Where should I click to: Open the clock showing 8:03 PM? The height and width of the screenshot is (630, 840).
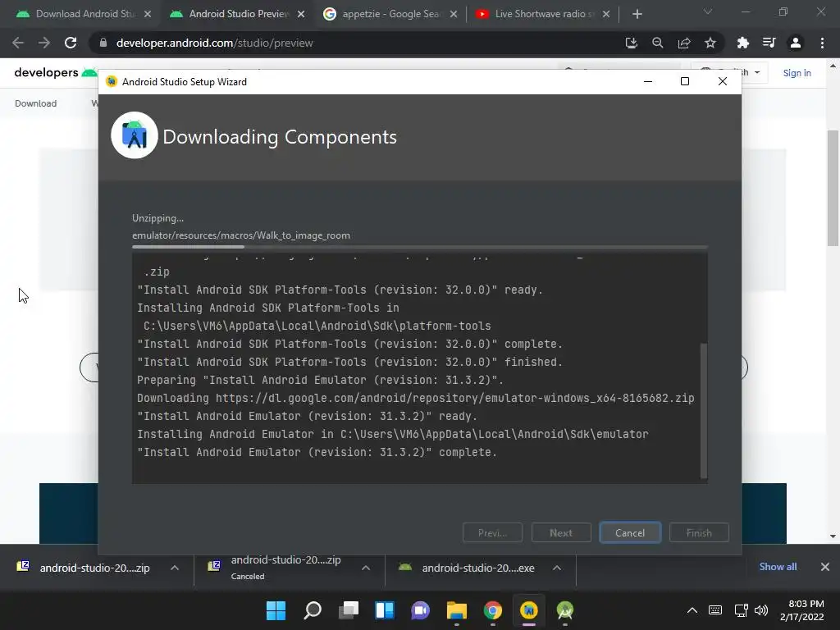coord(802,610)
